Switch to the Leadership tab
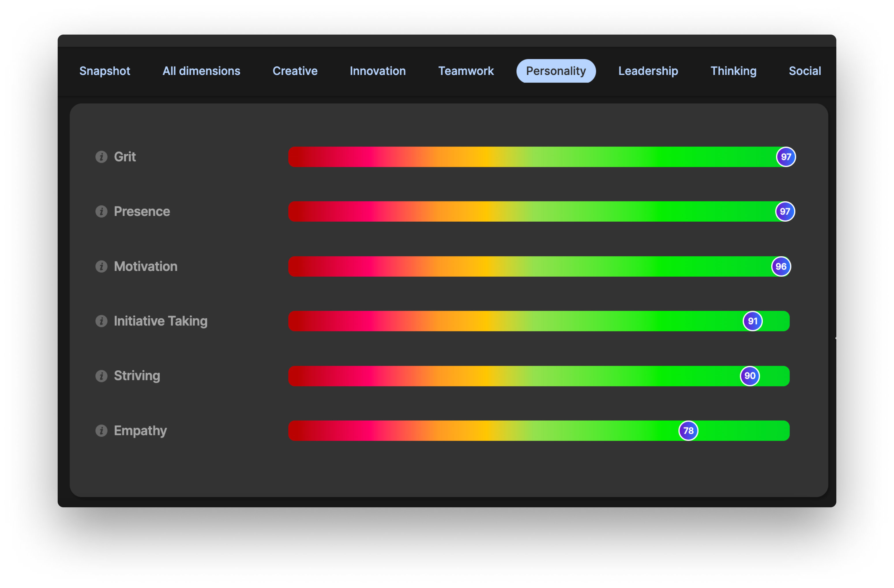Screen dimensions: 894x588 point(648,71)
